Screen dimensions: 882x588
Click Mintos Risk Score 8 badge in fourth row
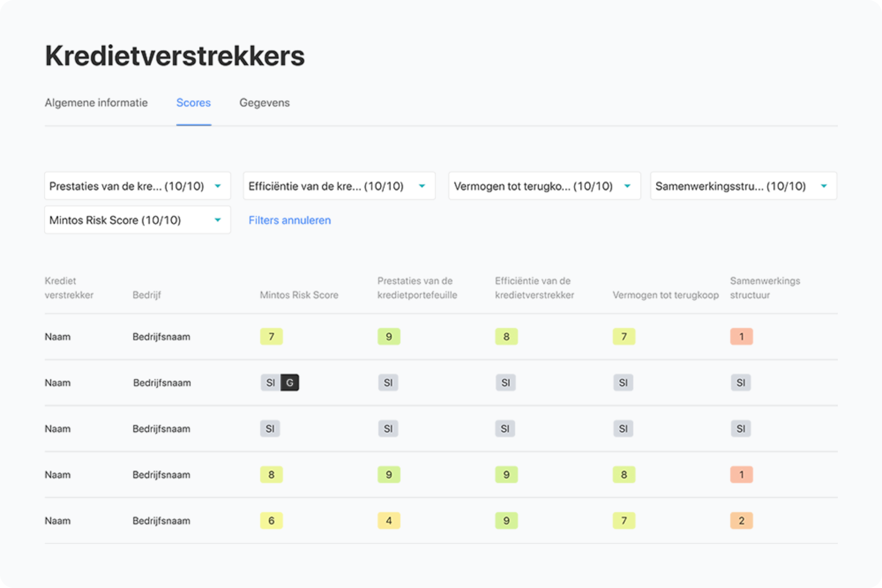271,475
